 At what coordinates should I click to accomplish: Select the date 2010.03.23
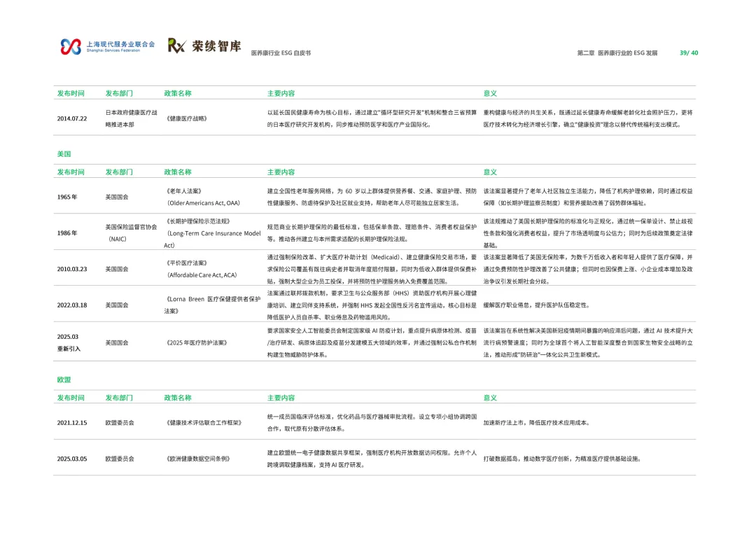click(72, 269)
